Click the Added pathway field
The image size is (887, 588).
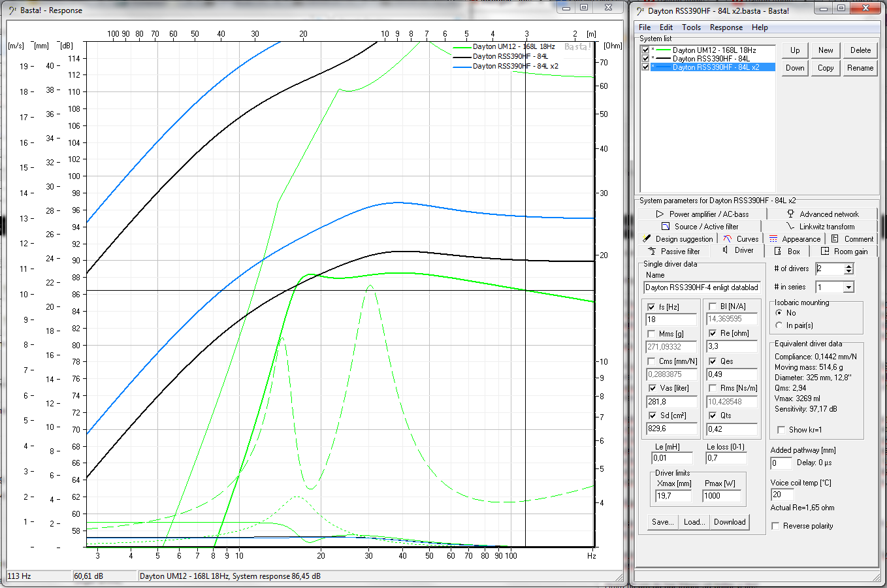click(x=781, y=463)
